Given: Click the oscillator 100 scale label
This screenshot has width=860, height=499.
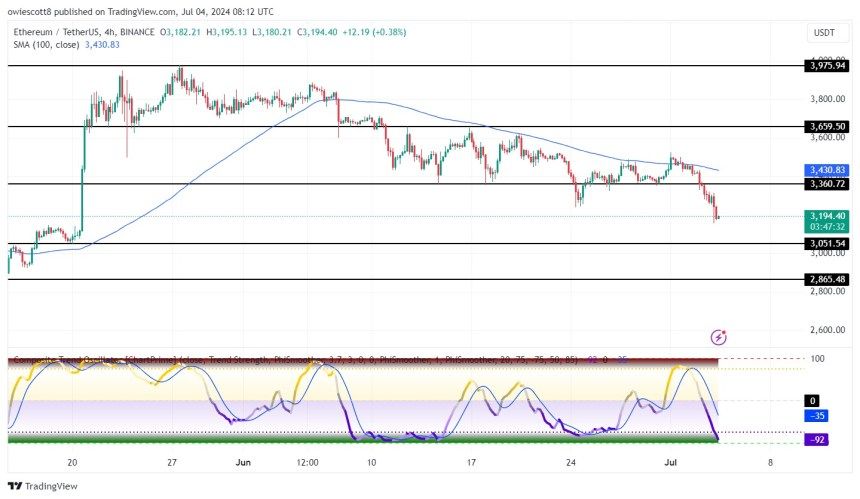Looking at the screenshot, I should (817, 359).
